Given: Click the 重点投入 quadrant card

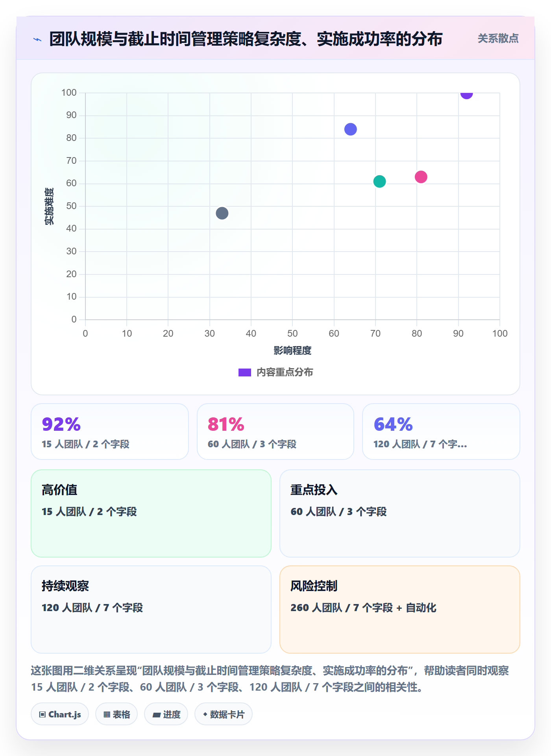Looking at the screenshot, I should 400,513.
